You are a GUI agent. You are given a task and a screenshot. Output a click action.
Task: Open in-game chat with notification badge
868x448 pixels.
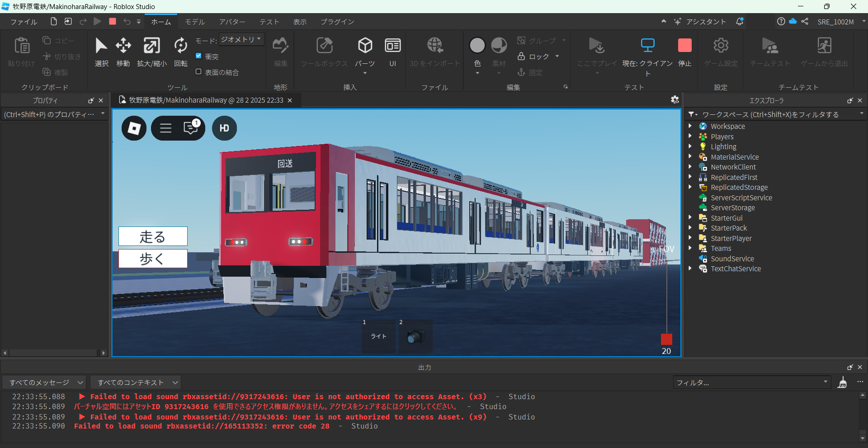[x=191, y=128]
